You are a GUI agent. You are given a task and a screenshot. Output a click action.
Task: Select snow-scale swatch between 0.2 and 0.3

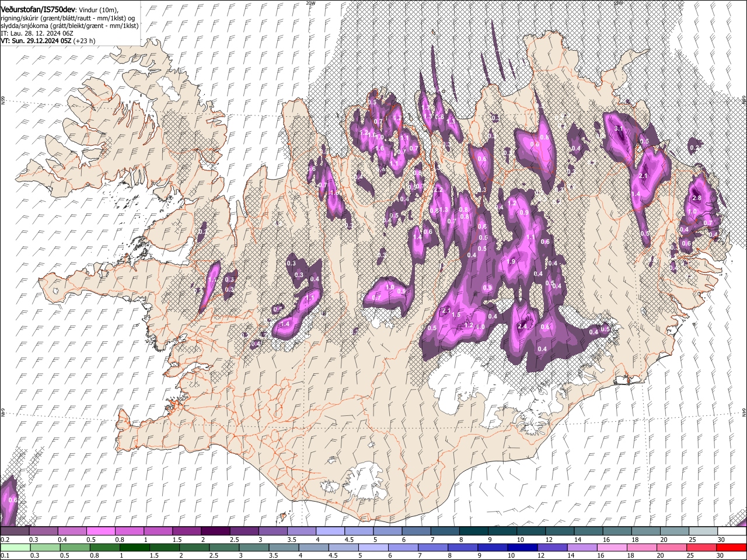15,531
